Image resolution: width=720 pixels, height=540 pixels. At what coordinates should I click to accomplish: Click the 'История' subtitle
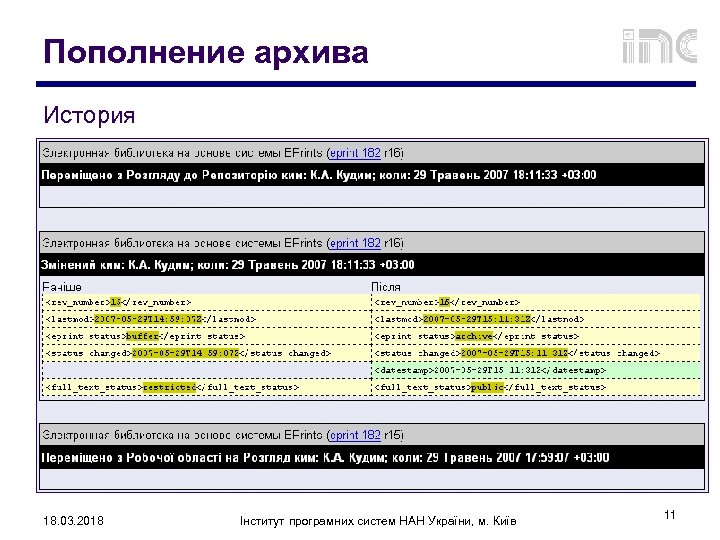(x=89, y=115)
